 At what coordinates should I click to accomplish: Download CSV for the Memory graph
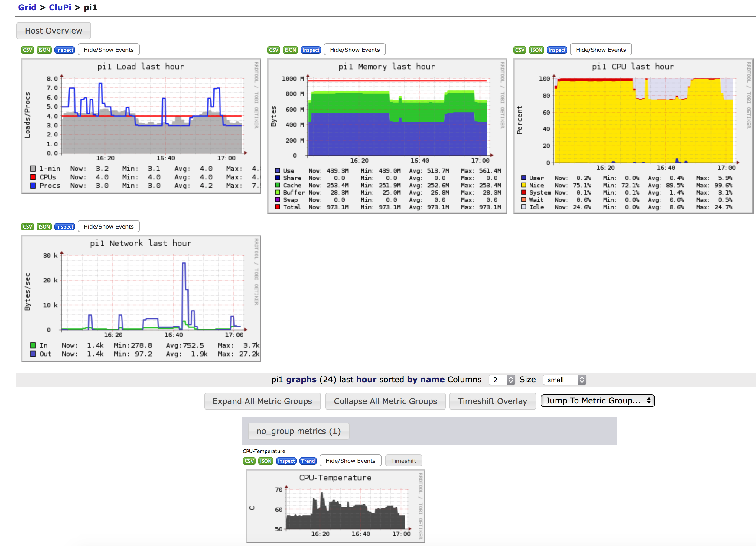(x=273, y=50)
